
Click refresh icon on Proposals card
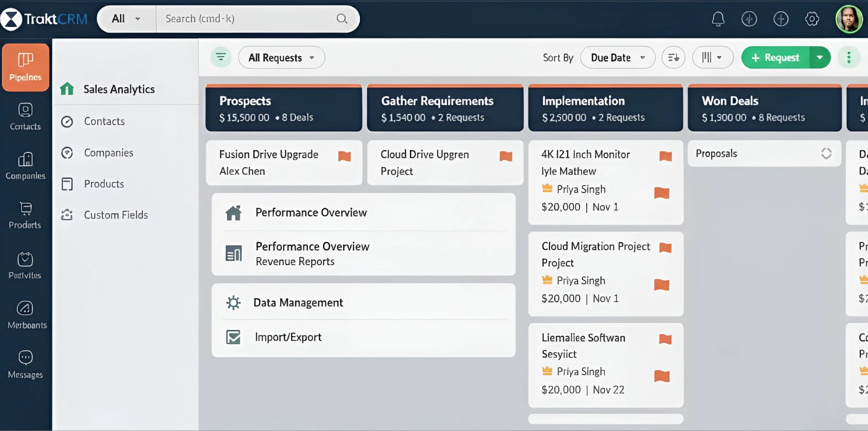click(826, 153)
